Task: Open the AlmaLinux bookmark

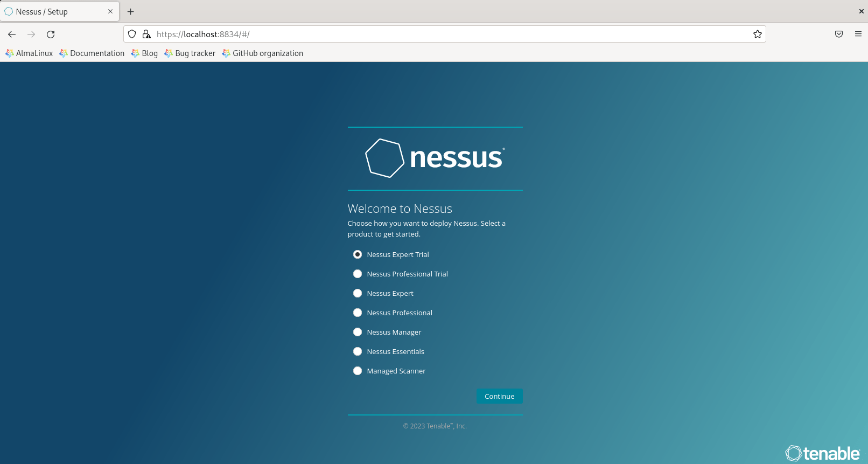Action: pyautogui.click(x=29, y=53)
